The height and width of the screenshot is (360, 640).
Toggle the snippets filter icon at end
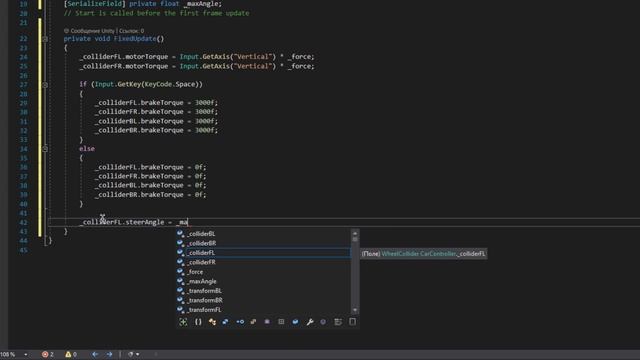pos(353,322)
